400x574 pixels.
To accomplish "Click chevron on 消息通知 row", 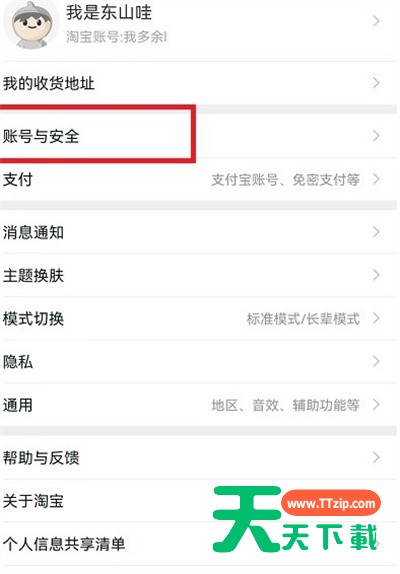I will 376,232.
